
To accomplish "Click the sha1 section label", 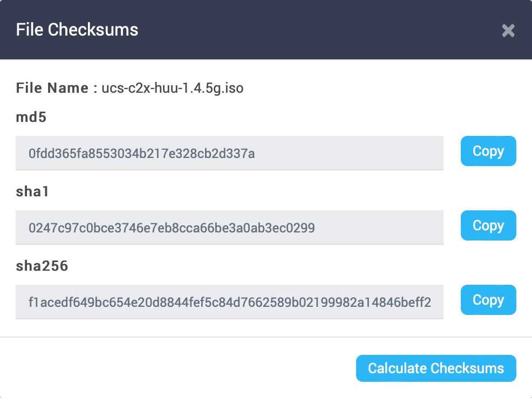I will tap(32, 191).
